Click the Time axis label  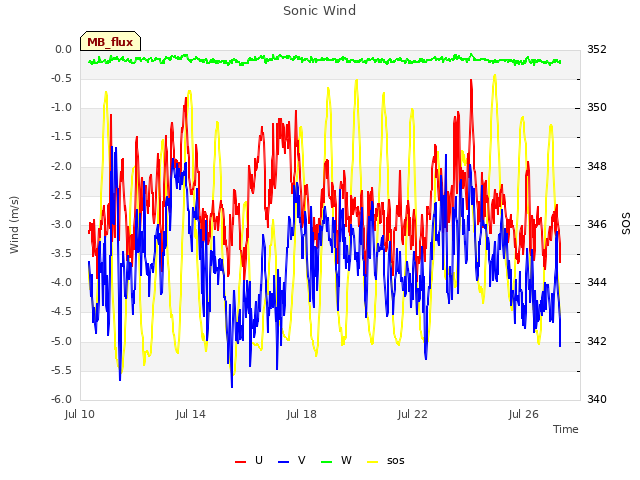pos(566,429)
